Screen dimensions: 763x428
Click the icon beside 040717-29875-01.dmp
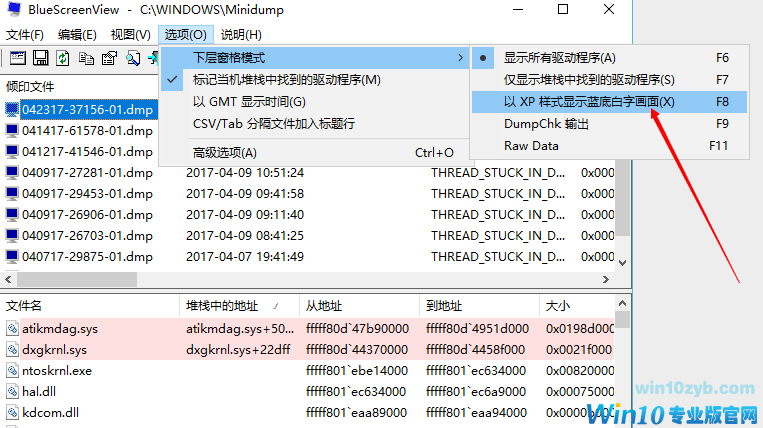(12, 256)
